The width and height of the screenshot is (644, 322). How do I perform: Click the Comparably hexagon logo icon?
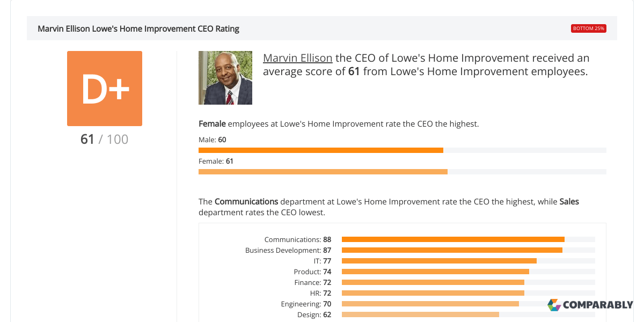click(x=553, y=306)
